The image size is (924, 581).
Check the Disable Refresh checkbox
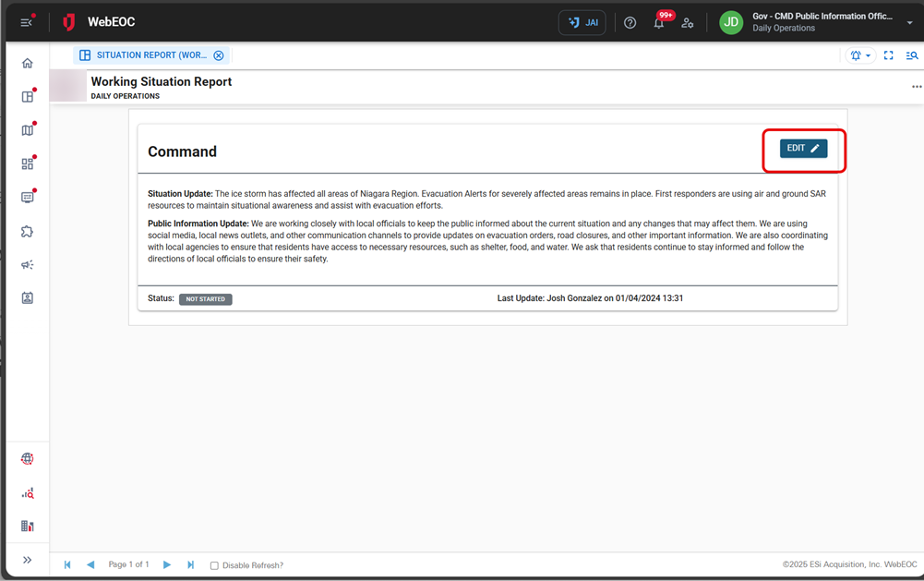click(x=214, y=565)
